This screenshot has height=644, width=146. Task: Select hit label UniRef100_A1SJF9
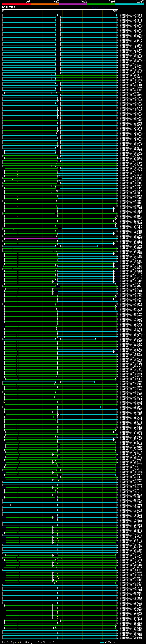(131, 583)
